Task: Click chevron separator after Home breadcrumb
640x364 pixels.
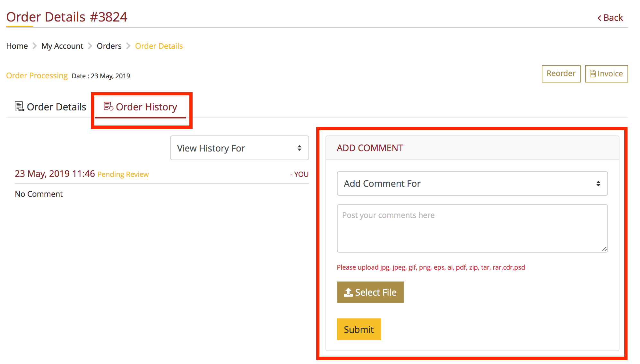Action: point(35,46)
